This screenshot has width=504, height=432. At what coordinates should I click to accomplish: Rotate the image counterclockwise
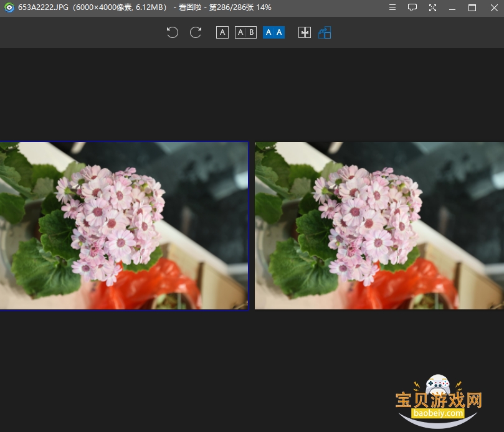click(x=173, y=32)
